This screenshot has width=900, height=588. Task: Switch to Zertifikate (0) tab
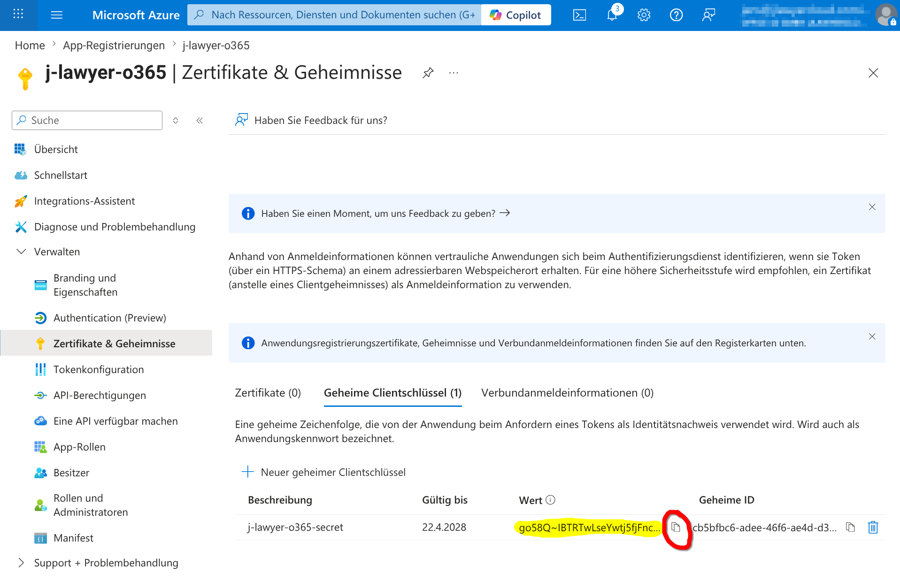[x=268, y=393]
